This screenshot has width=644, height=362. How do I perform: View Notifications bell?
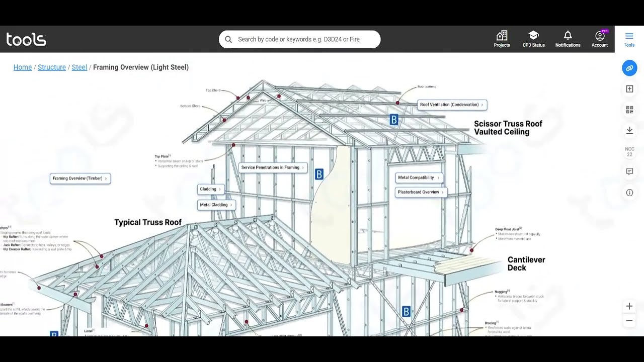(568, 39)
